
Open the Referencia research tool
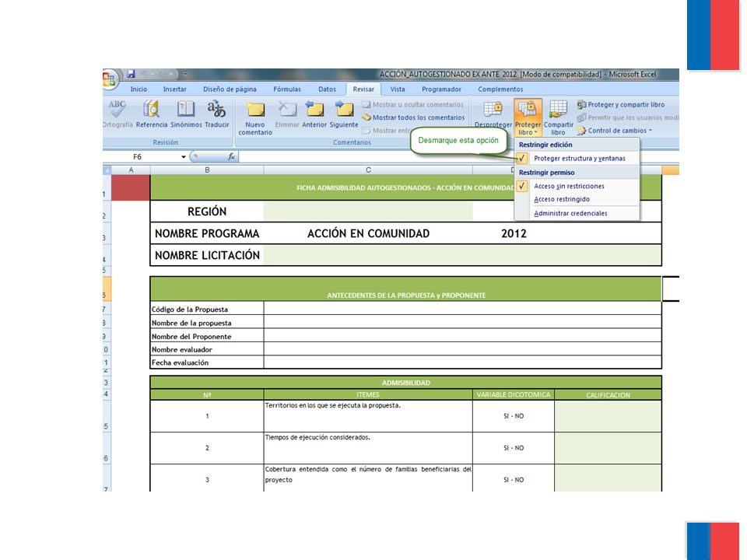(152, 114)
